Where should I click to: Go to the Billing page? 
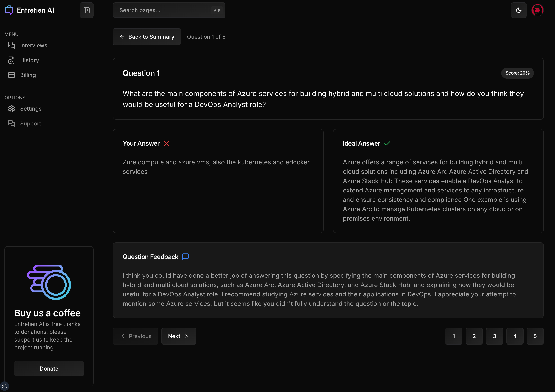tap(28, 75)
